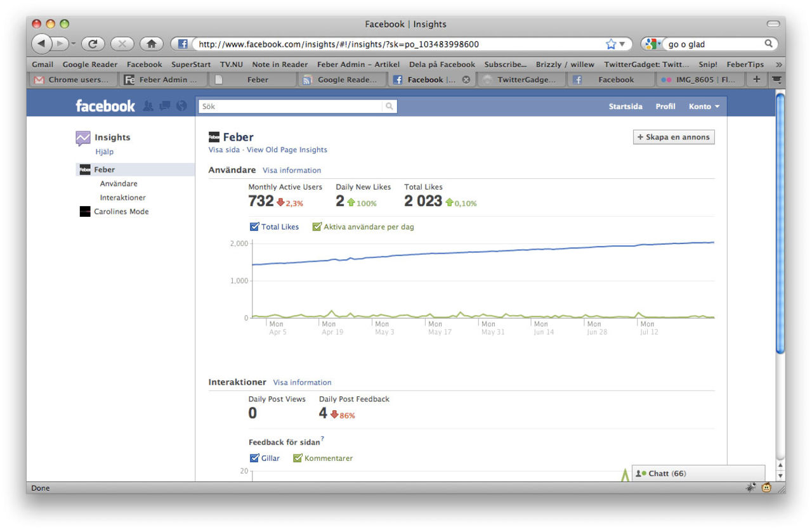Open friend requests icon beside Facebook logo
812x530 pixels.
point(149,106)
